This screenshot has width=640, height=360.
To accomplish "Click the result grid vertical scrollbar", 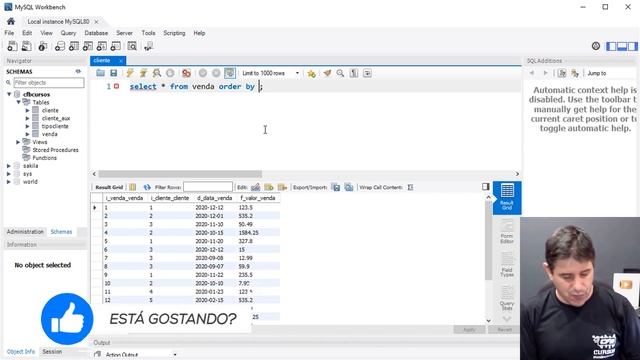I will [488, 241].
